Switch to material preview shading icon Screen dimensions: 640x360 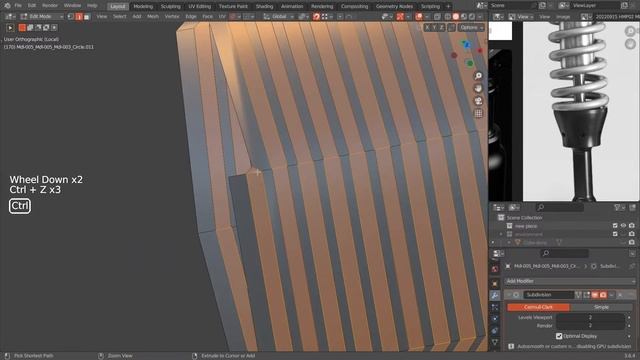tap(464, 17)
